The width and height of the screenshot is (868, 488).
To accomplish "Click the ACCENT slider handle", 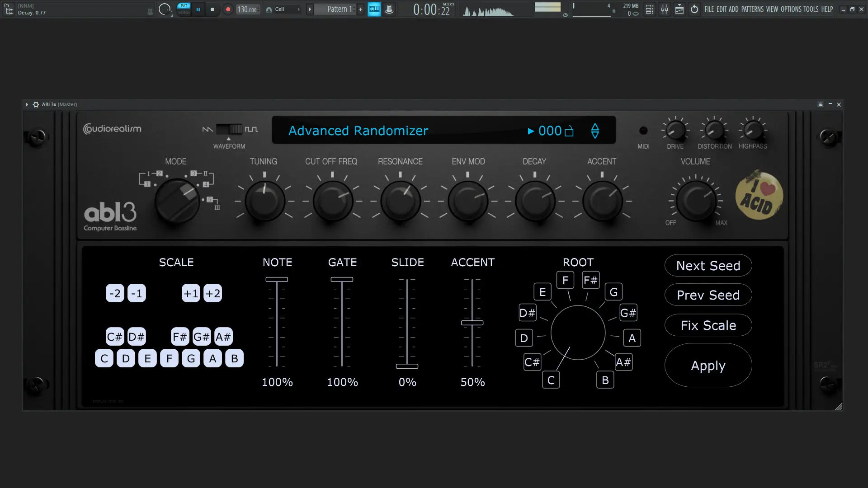I will click(472, 323).
